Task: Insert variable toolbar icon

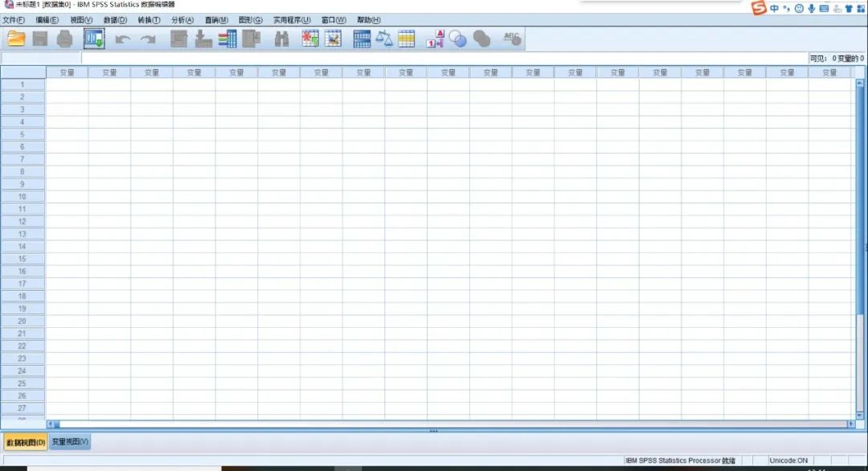Action: (x=334, y=39)
